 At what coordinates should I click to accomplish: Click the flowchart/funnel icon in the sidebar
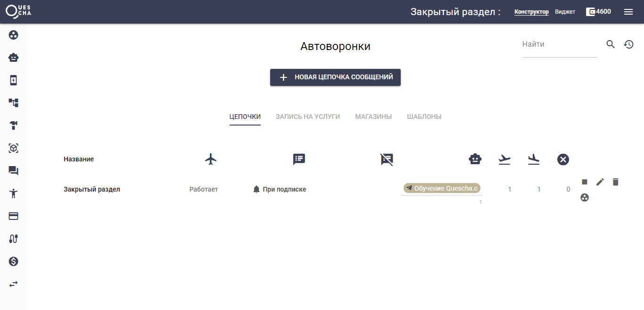tap(13, 102)
